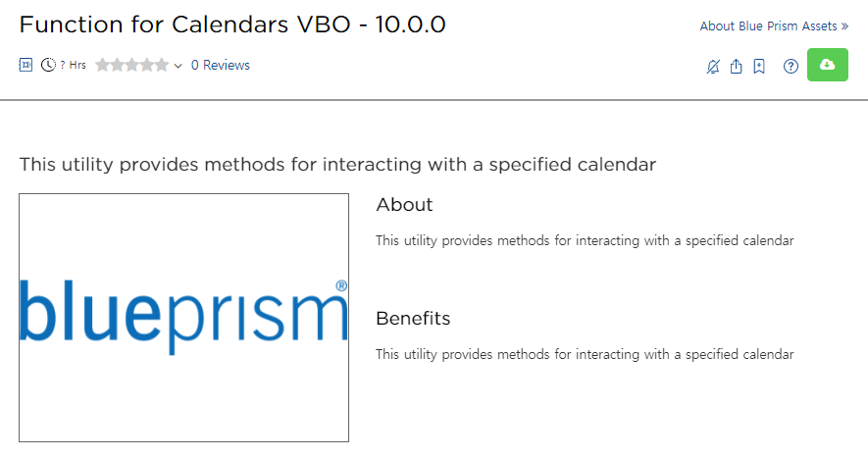
Task: Click the 'About' section heading
Action: point(404,204)
